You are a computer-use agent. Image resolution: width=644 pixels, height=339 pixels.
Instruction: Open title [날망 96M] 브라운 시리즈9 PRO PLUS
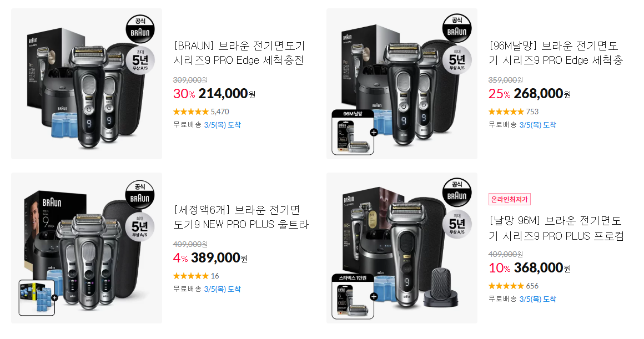pyautogui.click(x=556, y=228)
